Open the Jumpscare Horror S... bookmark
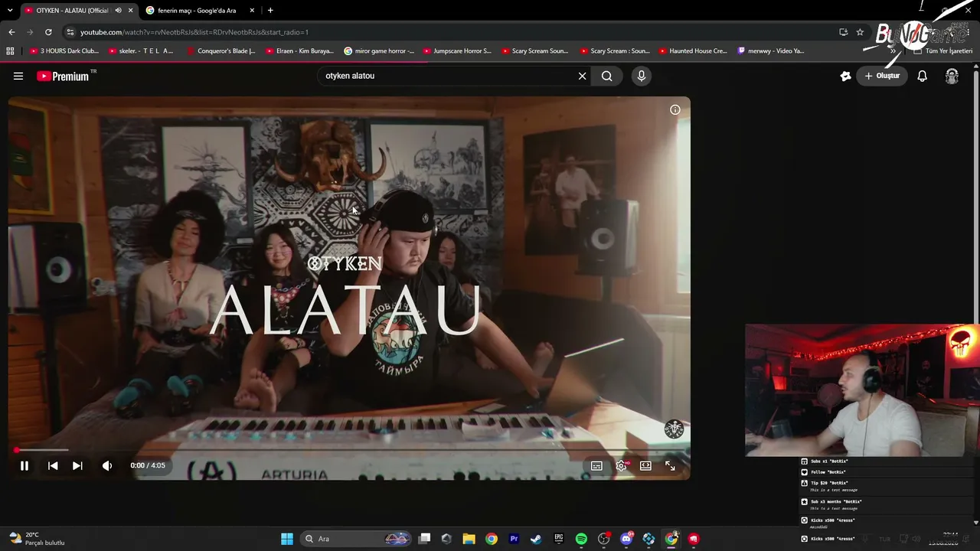Screen dimensions: 980x551 pyautogui.click(x=457, y=51)
